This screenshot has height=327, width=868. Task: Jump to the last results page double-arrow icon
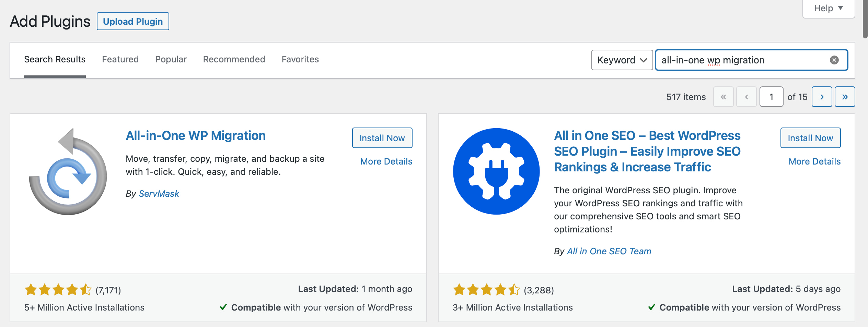point(845,97)
